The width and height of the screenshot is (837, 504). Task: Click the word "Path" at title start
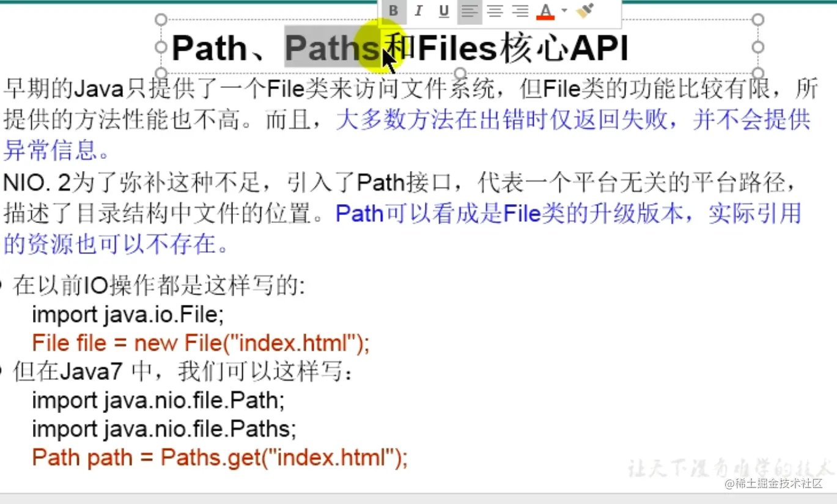[209, 48]
